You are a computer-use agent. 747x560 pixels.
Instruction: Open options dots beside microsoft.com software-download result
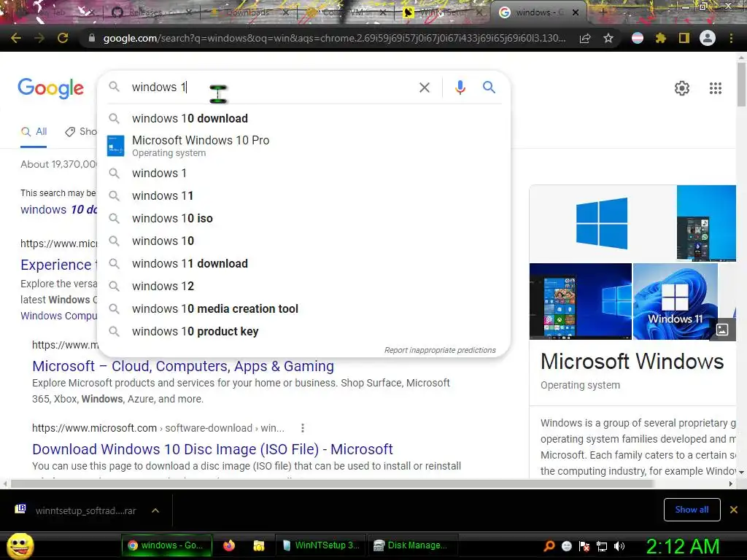(x=303, y=428)
